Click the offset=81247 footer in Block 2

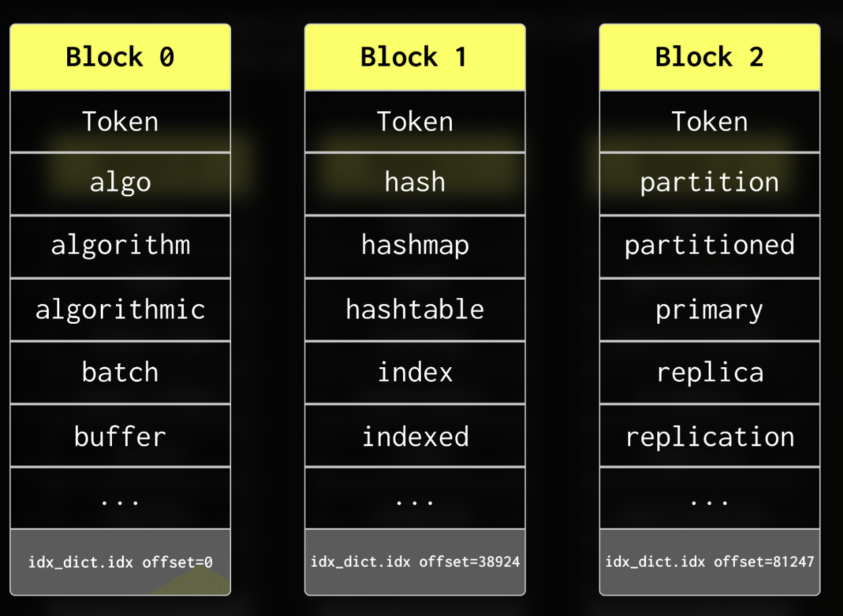(709, 562)
